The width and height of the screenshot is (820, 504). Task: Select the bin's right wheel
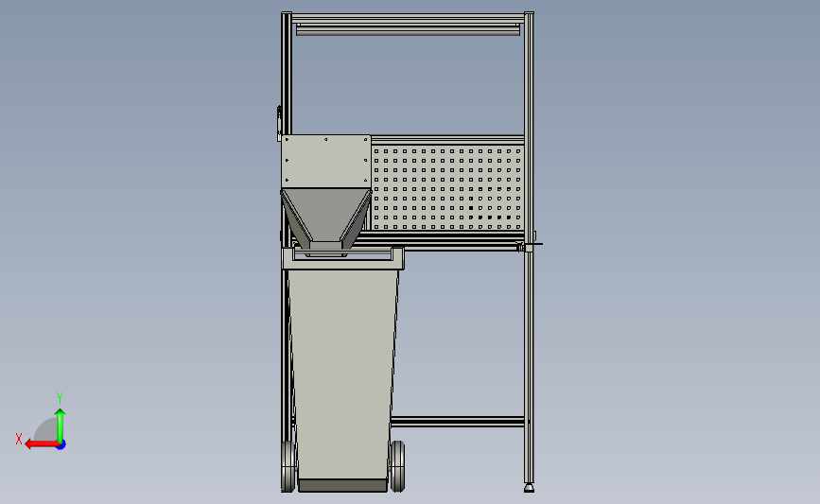[397, 466]
